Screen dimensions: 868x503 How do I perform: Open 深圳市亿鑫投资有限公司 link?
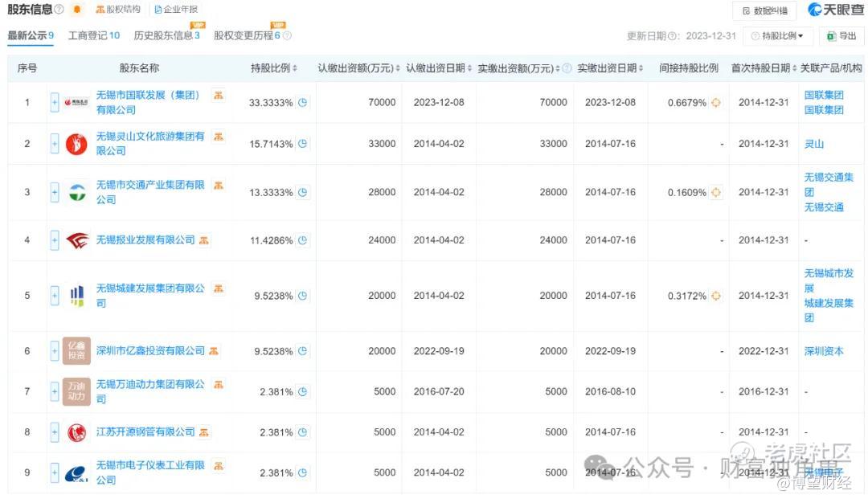click(150, 351)
